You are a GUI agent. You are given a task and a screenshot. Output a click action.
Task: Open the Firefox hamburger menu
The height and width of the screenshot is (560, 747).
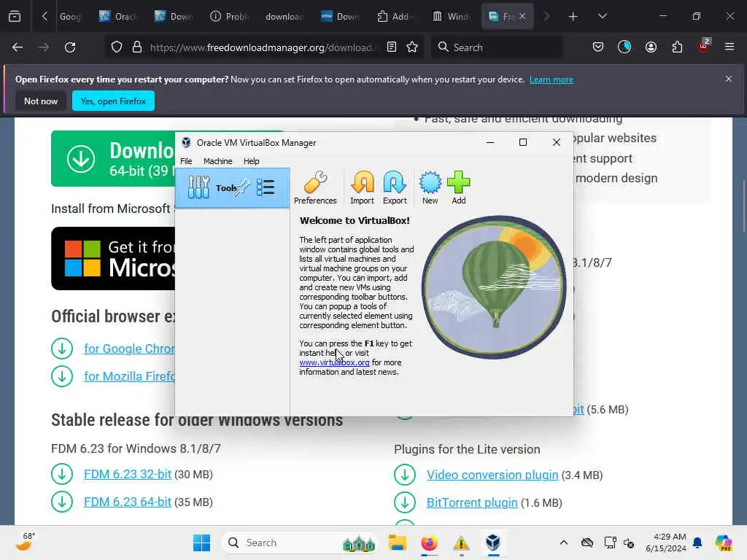(x=729, y=47)
